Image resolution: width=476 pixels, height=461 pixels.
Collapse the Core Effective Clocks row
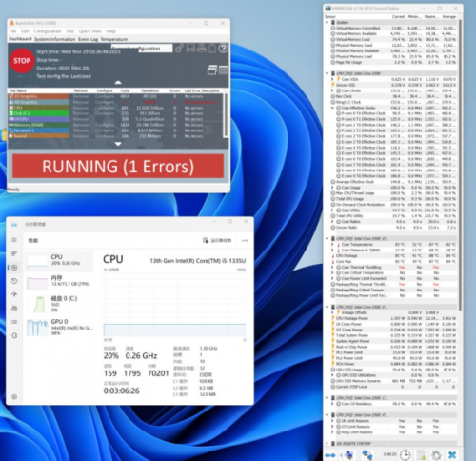point(332,108)
